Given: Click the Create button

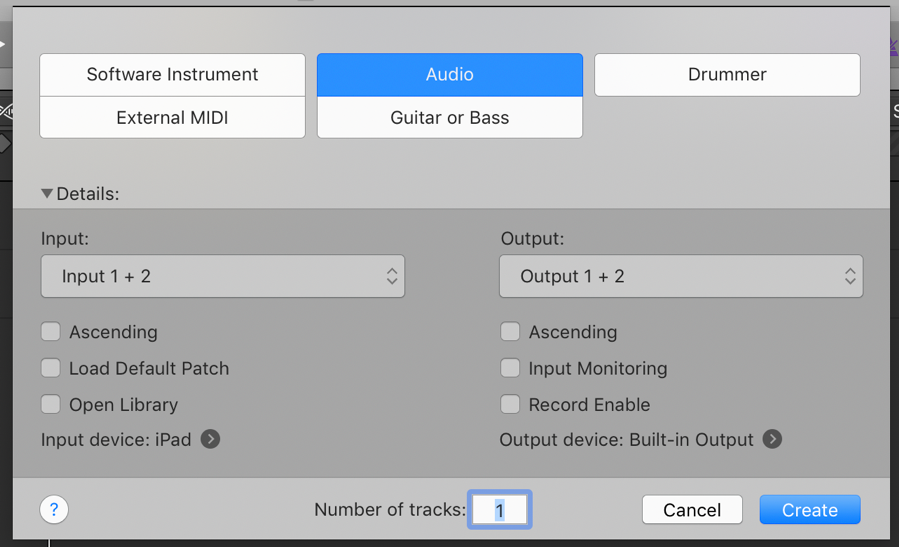Looking at the screenshot, I should pyautogui.click(x=809, y=510).
